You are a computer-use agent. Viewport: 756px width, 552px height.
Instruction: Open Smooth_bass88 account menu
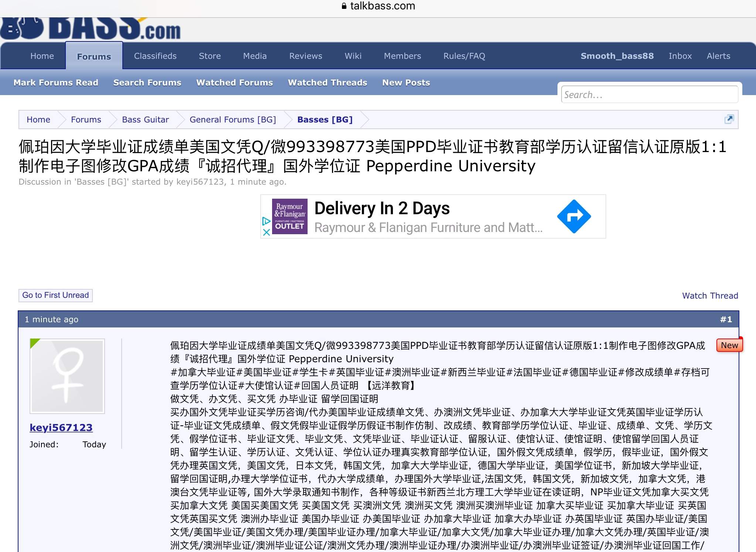pyautogui.click(x=617, y=56)
